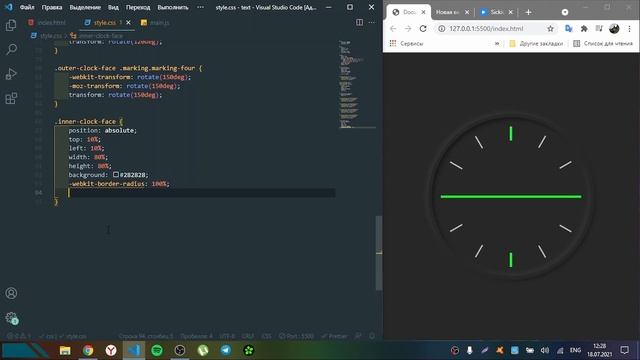Click the Chrome address bar URL
640x360 pixels.
pos(486,29)
